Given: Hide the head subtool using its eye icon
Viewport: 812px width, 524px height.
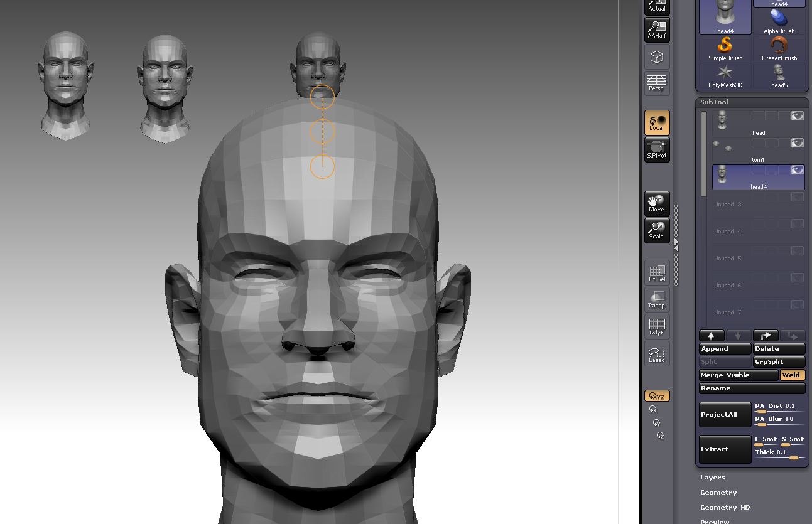Looking at the screenshot, I should (797, 115).
